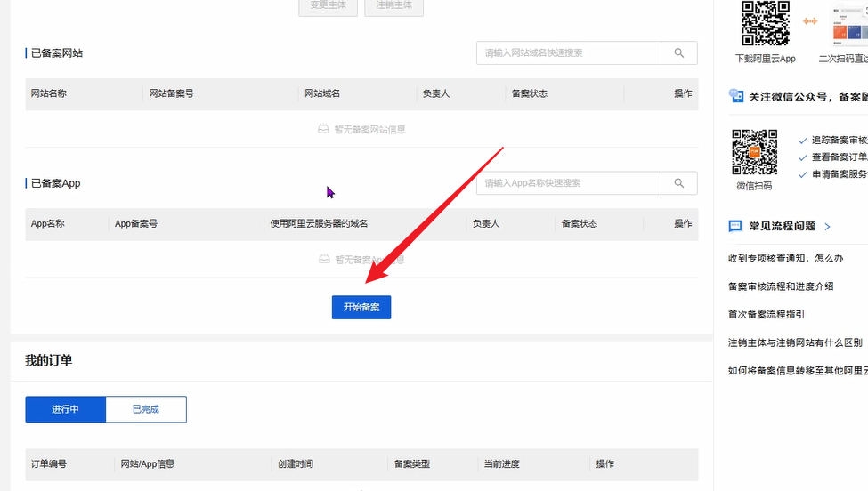This screenshot has width=868, height=491.
Task: Focus the App name search field
Action: click(x=569, y=183)
